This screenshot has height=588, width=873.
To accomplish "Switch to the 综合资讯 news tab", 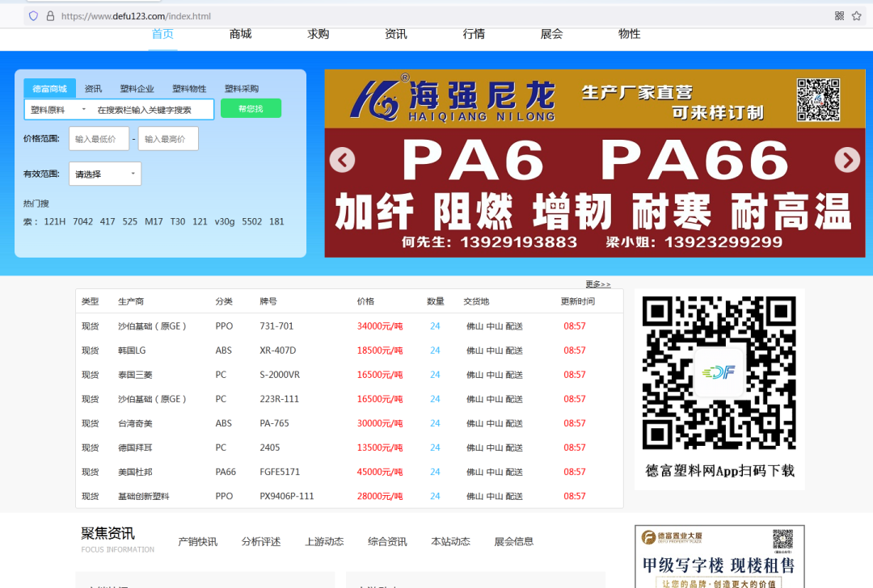I will [x=387, y=541].
